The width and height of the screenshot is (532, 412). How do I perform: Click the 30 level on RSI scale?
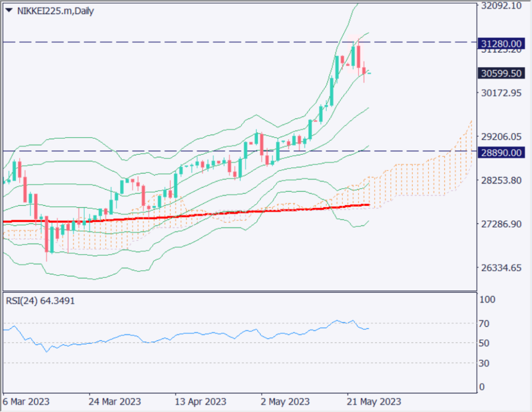point(484,363)
